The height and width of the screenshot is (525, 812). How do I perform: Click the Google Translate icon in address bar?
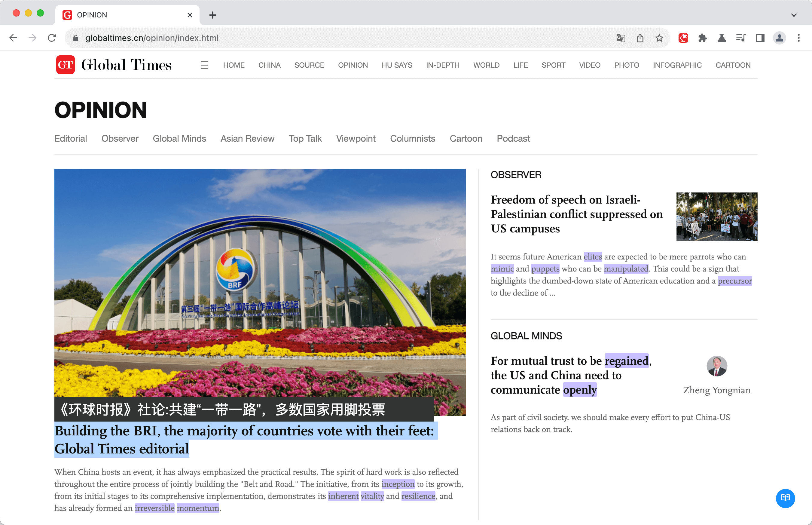(x=621, y=38)
